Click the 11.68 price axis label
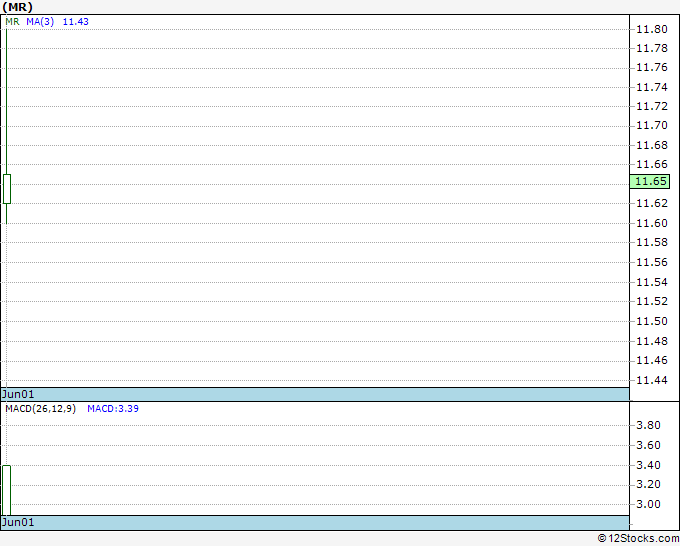Image resolution: width=680 pixels, height=546 pixels. click(651, 145)
